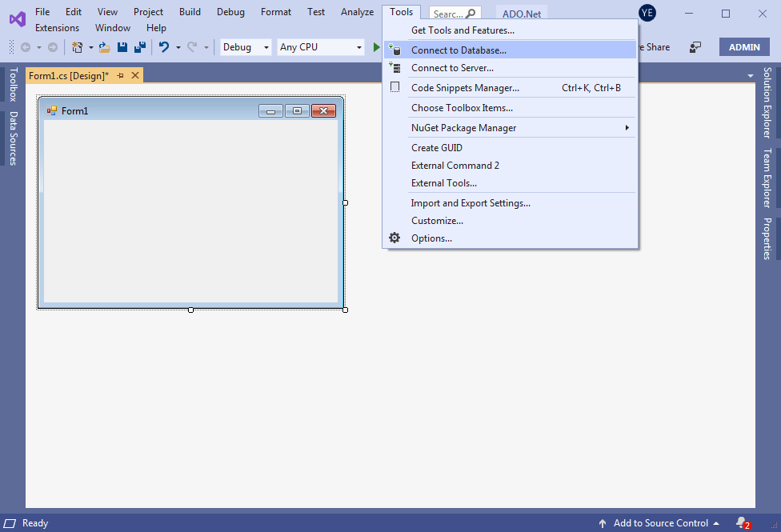Click the Search input box

click(x=448, y=14)
